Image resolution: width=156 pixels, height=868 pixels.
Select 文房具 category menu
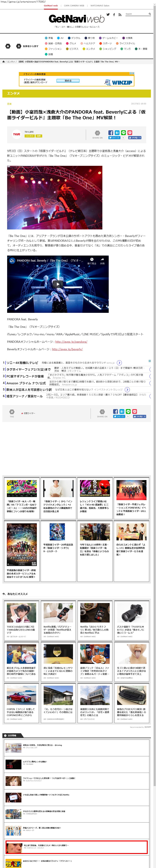click(x=127, y=38)
